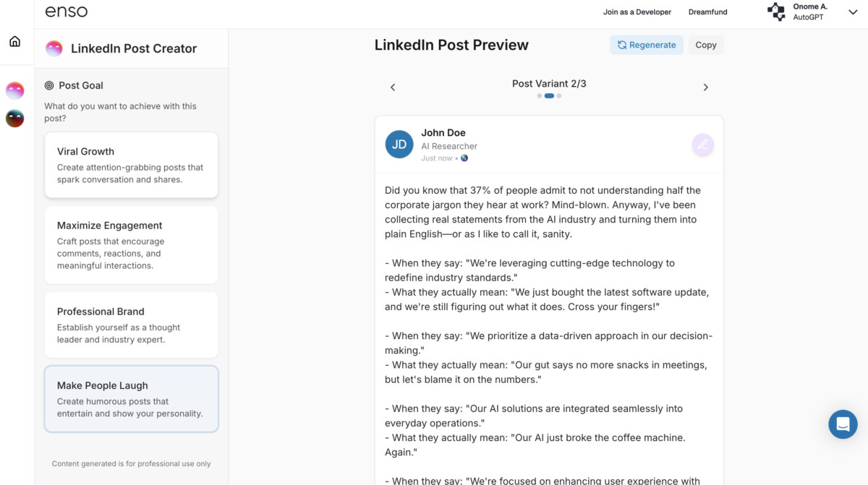Expand the account dropdown next to Onome A.
This screenshot has width=868, height=485.
click(852, 12)
